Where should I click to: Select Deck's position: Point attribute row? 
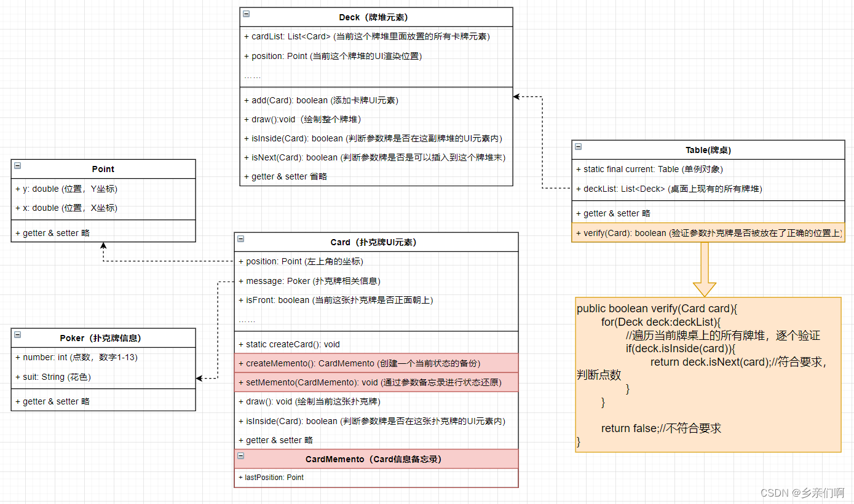click(x=376, y=56)
